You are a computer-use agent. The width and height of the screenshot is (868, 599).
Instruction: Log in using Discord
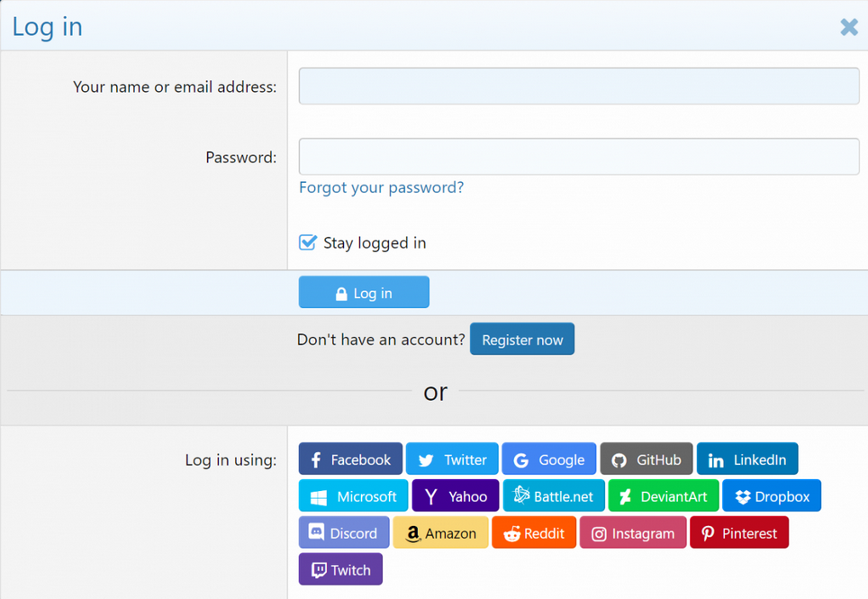tap(344, 533)
